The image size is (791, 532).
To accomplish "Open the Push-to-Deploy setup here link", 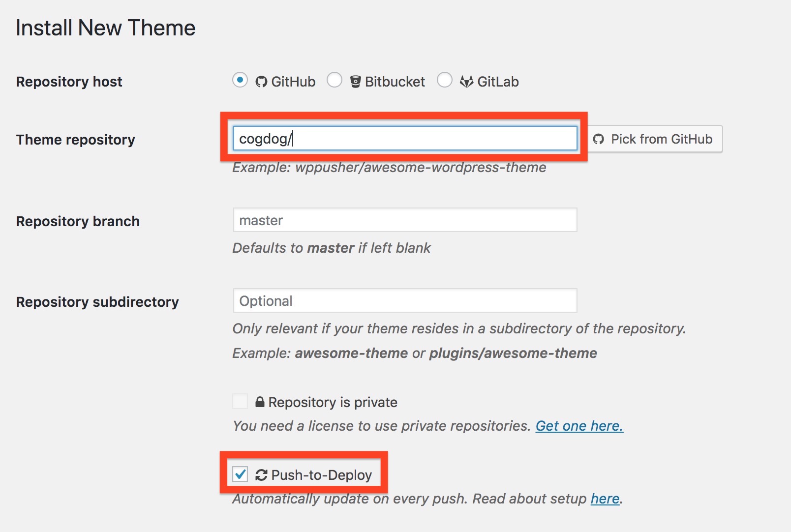I will 605,499.
